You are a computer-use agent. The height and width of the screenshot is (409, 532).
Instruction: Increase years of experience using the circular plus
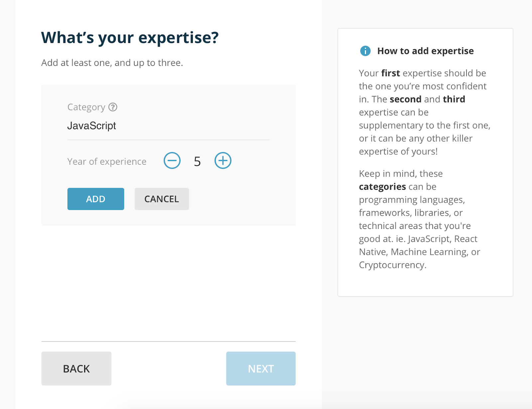(x=223, y=160)
